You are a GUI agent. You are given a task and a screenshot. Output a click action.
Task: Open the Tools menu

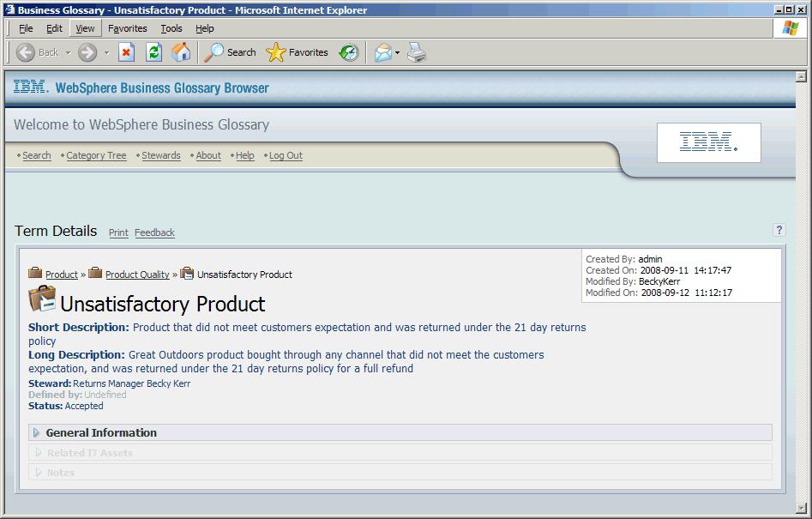(171, 28)
